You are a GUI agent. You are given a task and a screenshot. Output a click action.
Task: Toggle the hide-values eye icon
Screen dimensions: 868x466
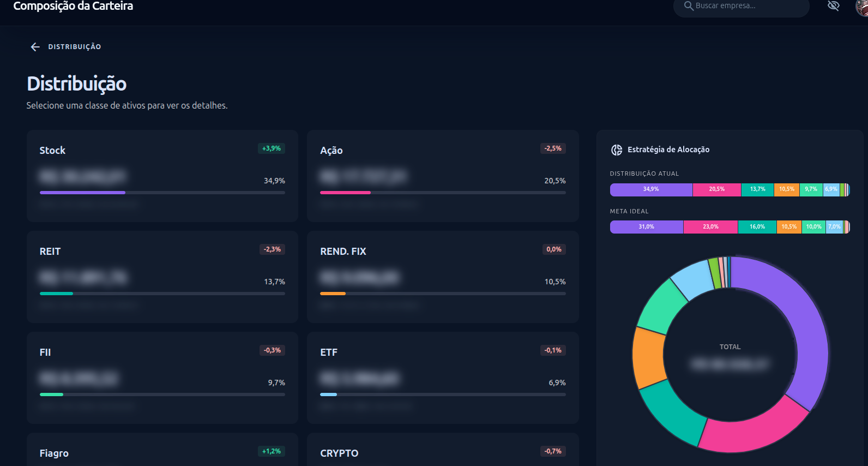coord(833,6)
